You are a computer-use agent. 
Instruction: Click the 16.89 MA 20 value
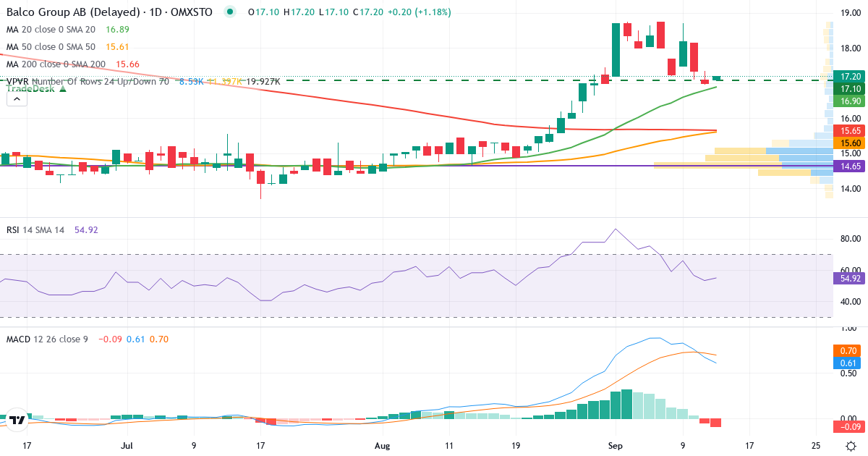coord(117,30)
